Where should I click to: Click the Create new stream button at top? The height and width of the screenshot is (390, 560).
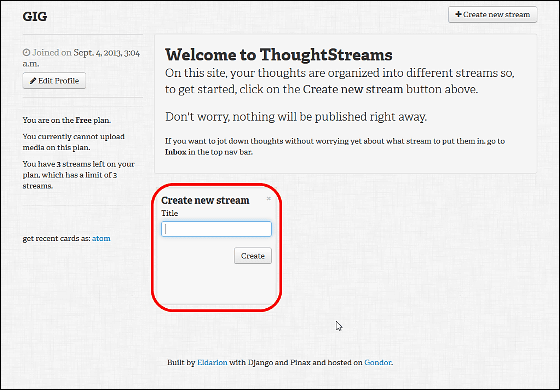[x=492, y=15]
